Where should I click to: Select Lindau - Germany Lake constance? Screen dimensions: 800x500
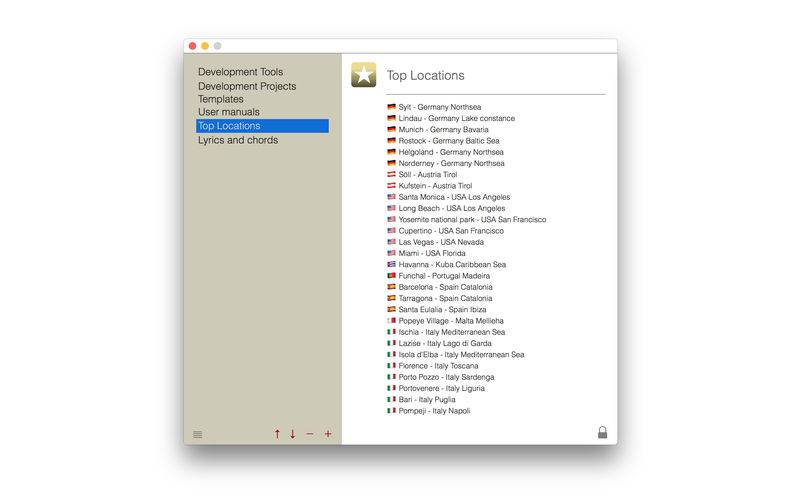point(457,118)
